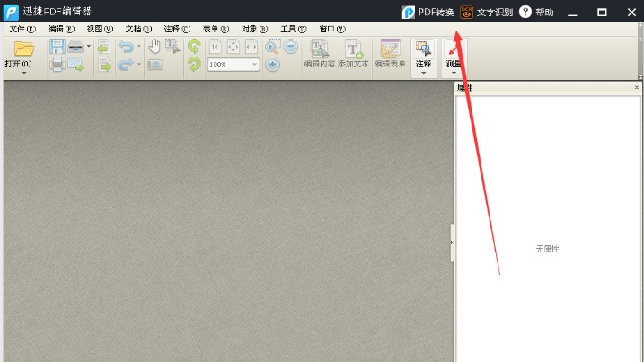The height and width of the screenshot is (362, 644).
Task: Click the 文字识别 OCR button
Action: click(x=486, y=12)
